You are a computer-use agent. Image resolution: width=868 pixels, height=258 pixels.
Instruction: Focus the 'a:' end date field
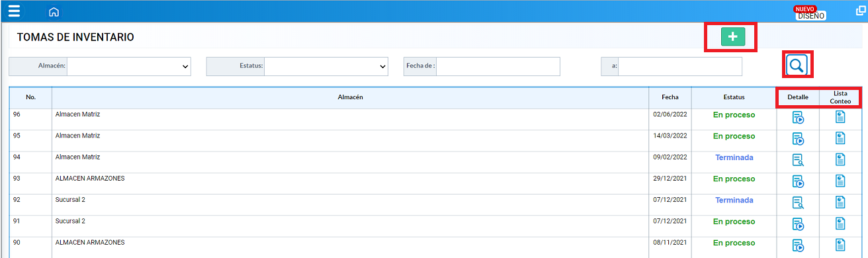tap(680, 66)
